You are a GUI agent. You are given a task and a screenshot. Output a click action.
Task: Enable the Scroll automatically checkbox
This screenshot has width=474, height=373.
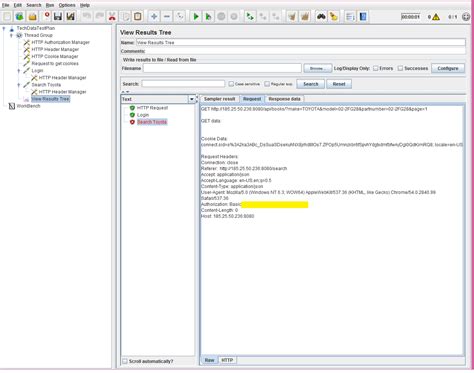(x=125, y=361)
